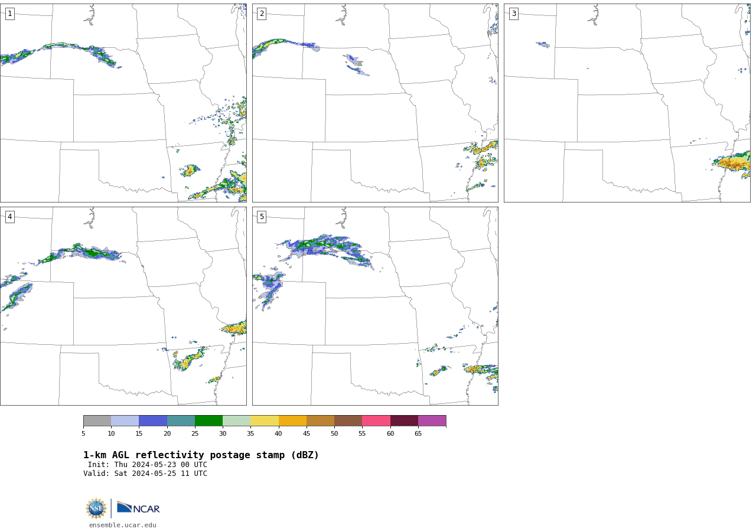This screenshot has height=532, width=756.
Task: Click the ensemble.ucar.edu text
Action: (123, 525)
